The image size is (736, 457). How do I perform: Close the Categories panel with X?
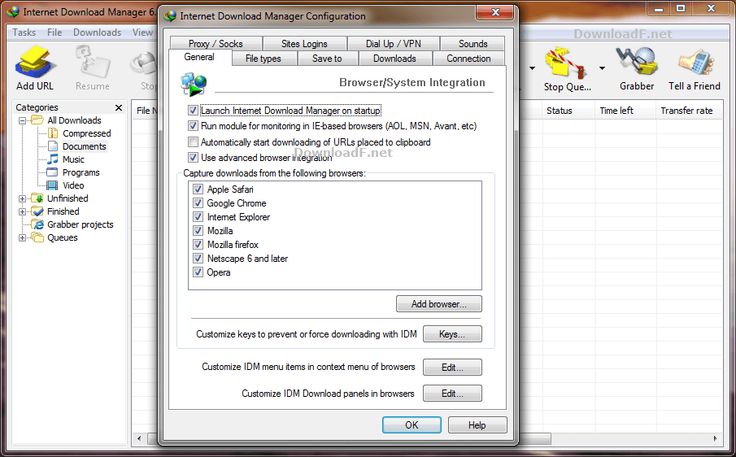pyautogui.click(x=119, y=108)
